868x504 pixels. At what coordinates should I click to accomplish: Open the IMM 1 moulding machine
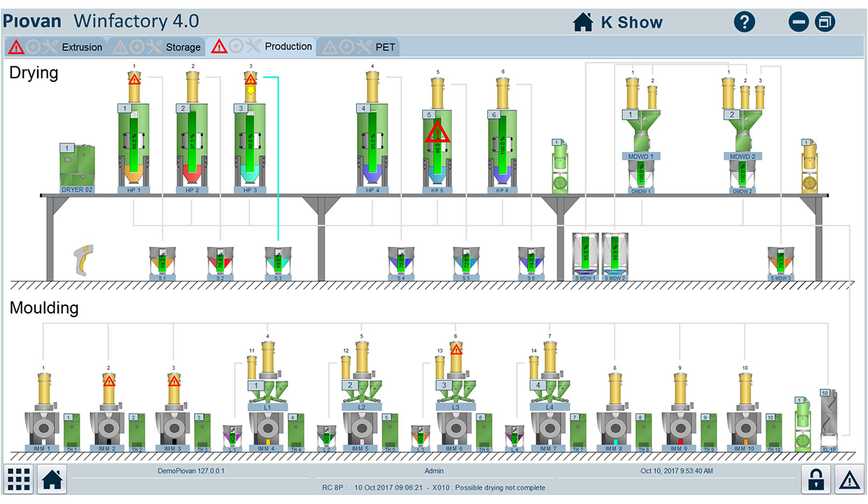tap(41, 430)
